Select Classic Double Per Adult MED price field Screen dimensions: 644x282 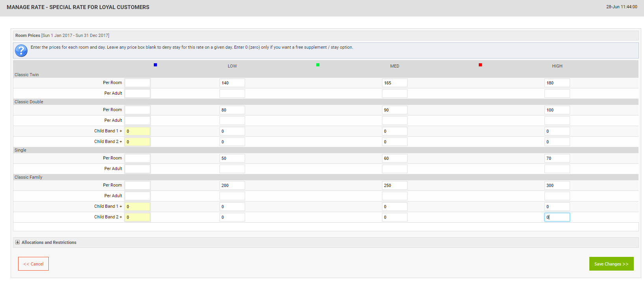tap(395, 121)
